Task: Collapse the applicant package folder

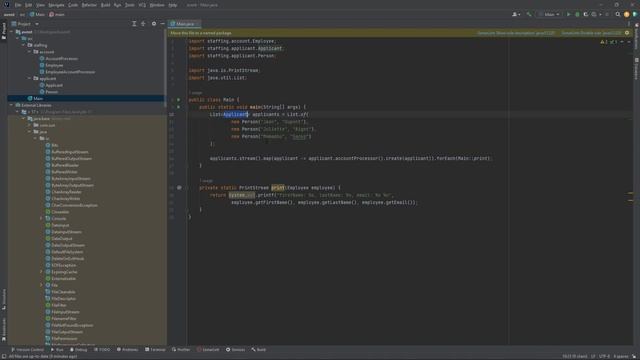Action: (x=29, y=78)
